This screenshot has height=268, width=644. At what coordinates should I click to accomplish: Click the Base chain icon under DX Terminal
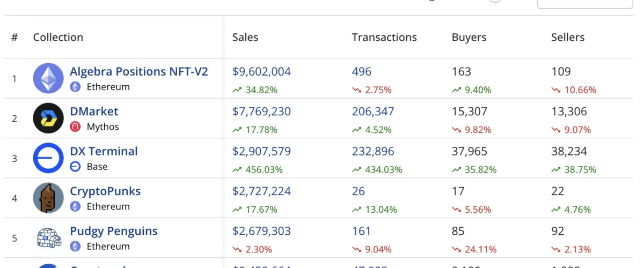(76, 167)
